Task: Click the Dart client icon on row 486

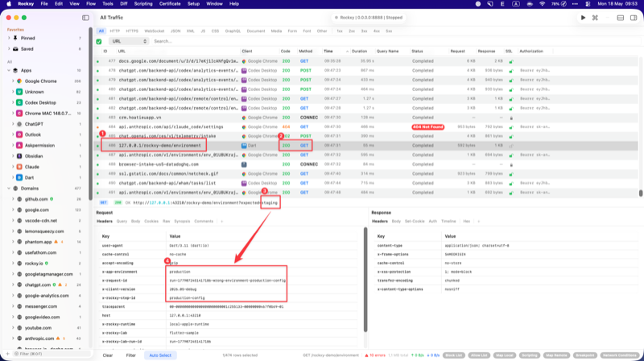Action: 244,146
